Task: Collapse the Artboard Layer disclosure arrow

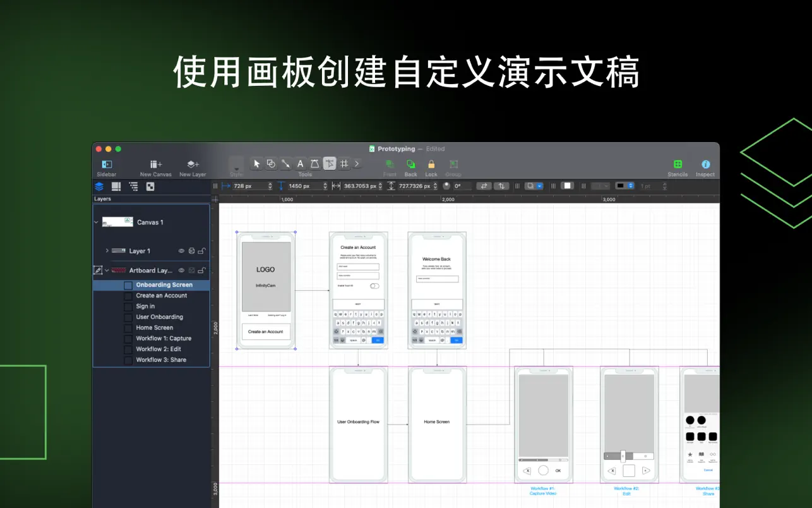Action: click(x=107, y=270)
